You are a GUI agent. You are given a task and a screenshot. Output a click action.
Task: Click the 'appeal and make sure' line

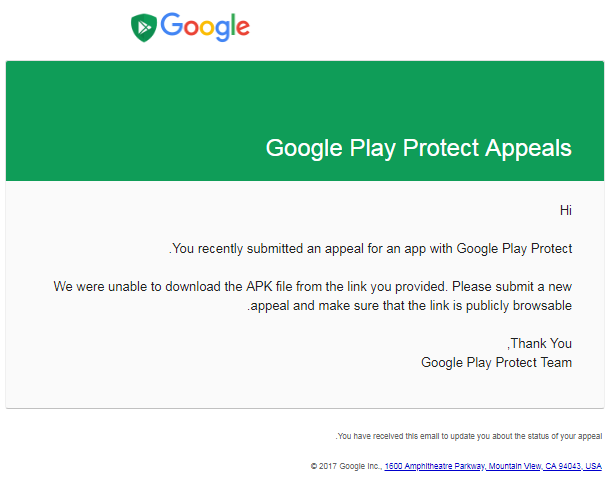pos(410,306)
